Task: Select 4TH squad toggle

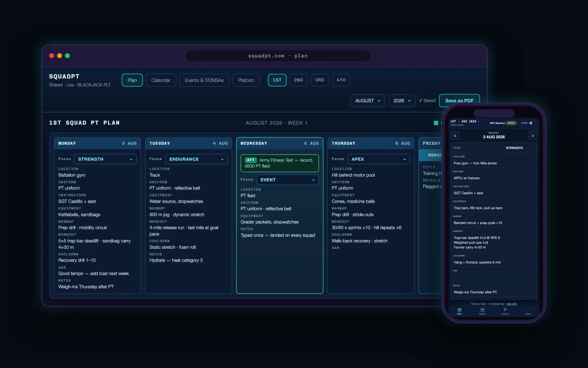Action: pos(341,80)
